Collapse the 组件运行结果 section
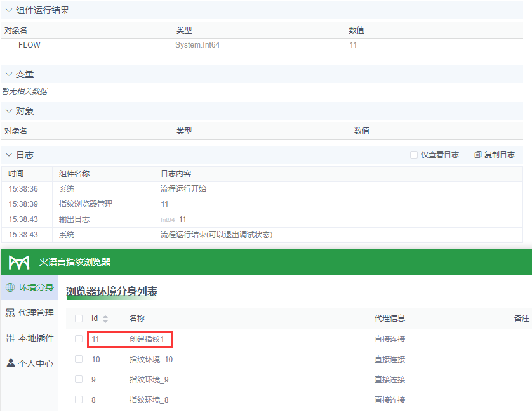Viewport: 532px width, 411px height. (8, 10)
